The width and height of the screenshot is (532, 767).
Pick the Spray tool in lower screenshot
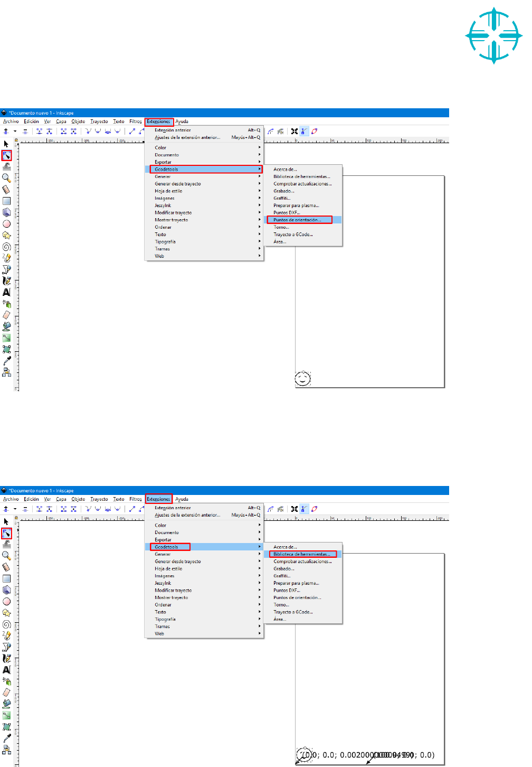coord(6,681)
